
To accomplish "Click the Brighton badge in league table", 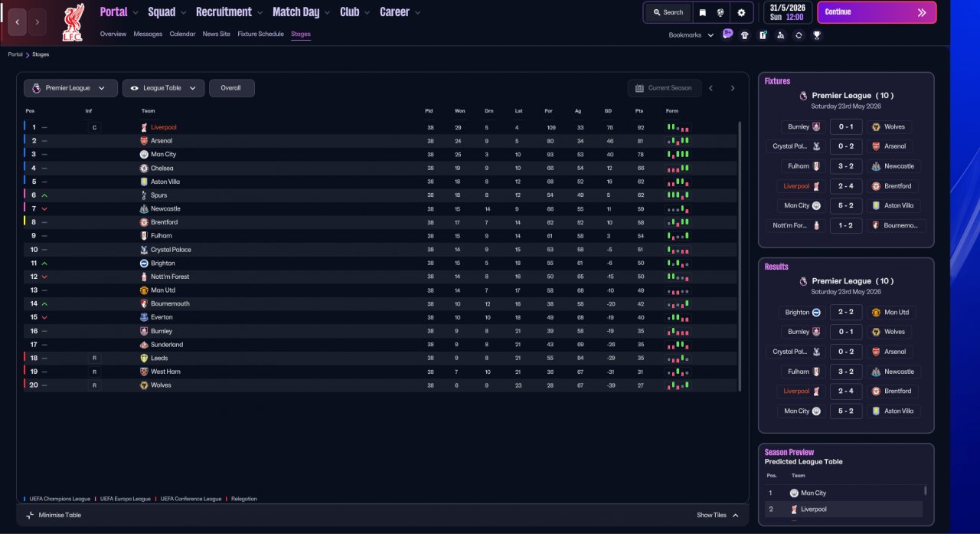I will pos(144,263).
